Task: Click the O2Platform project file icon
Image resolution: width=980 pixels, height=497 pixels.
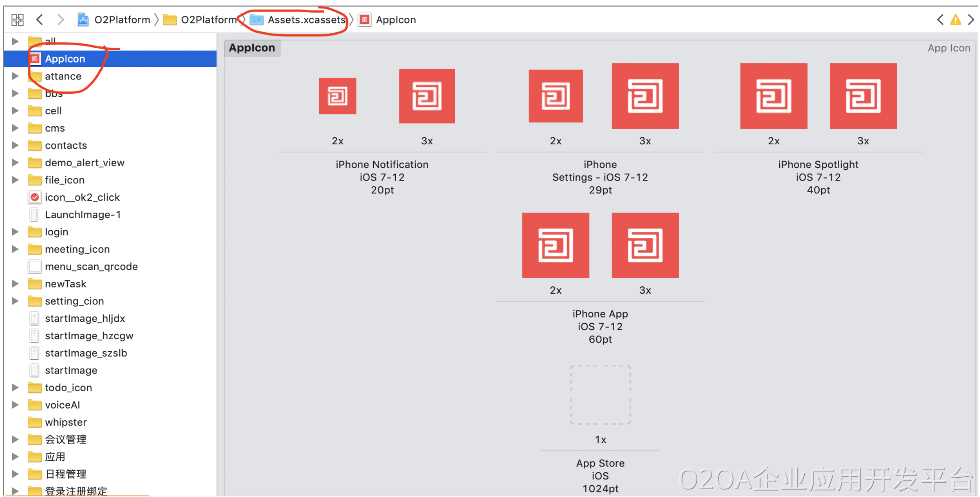Action: 83,20
